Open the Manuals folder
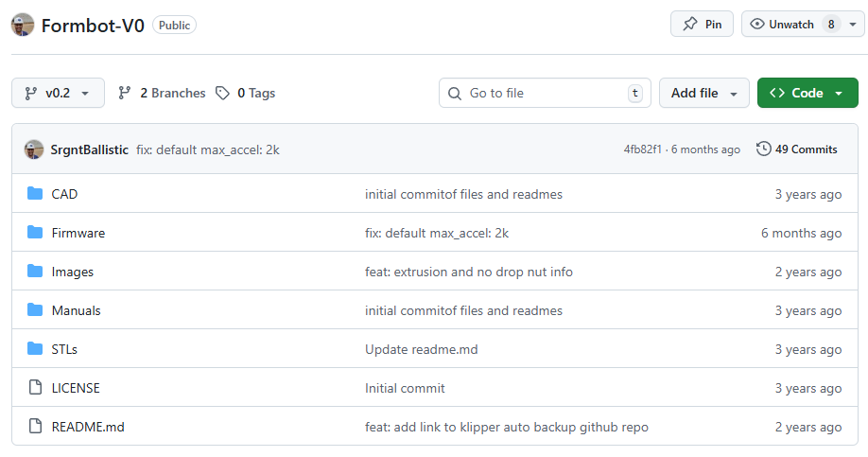 pyautogui.click(x=76, y=310)
